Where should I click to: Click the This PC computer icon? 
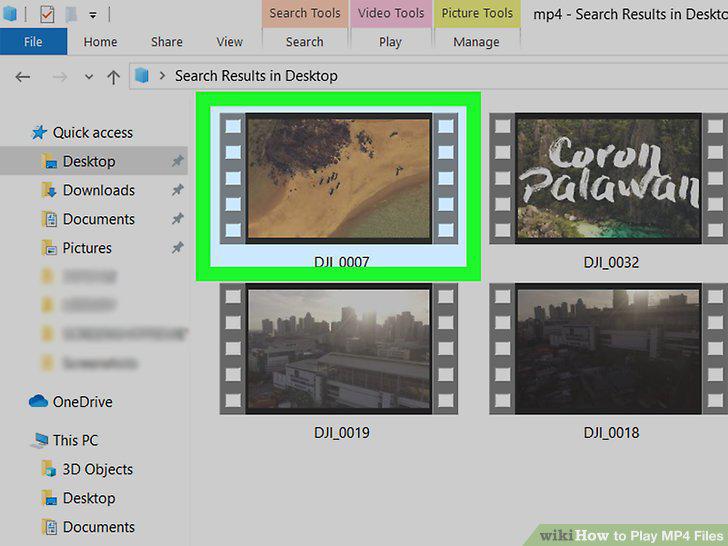40,440
